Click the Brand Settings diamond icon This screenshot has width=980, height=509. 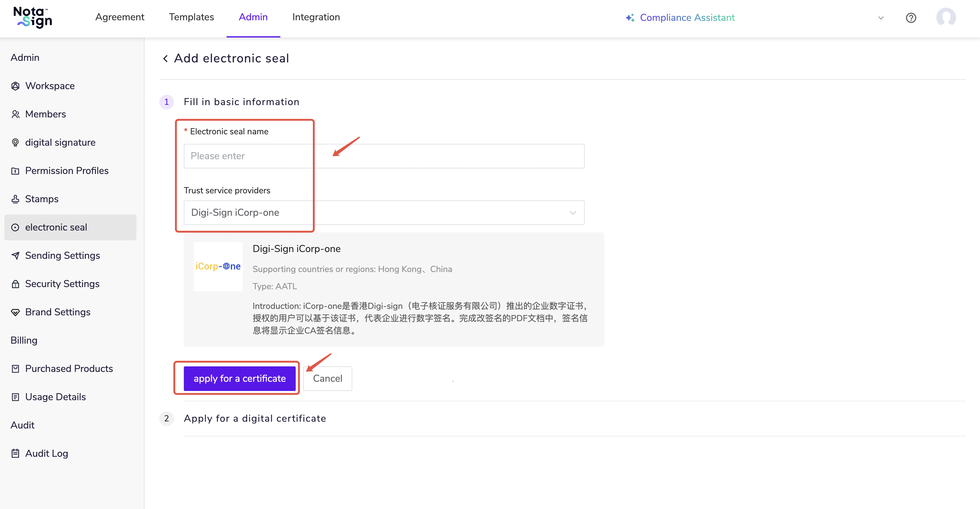click(15, 312)
